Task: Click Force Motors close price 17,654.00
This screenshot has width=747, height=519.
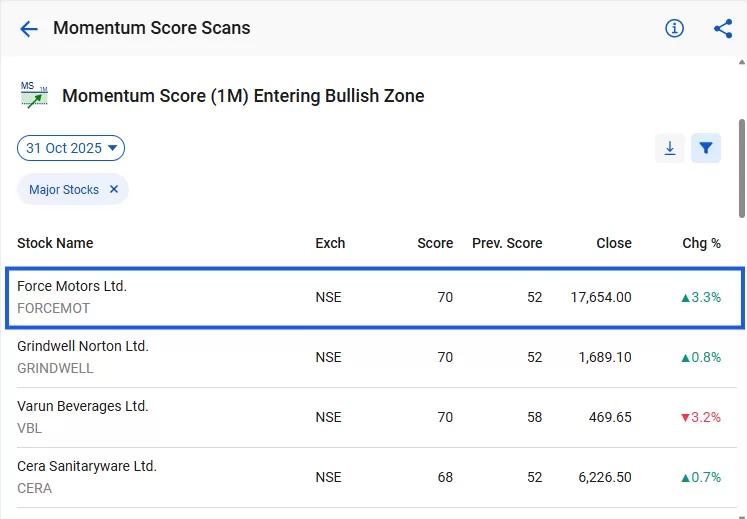Action: coord(601,297)
